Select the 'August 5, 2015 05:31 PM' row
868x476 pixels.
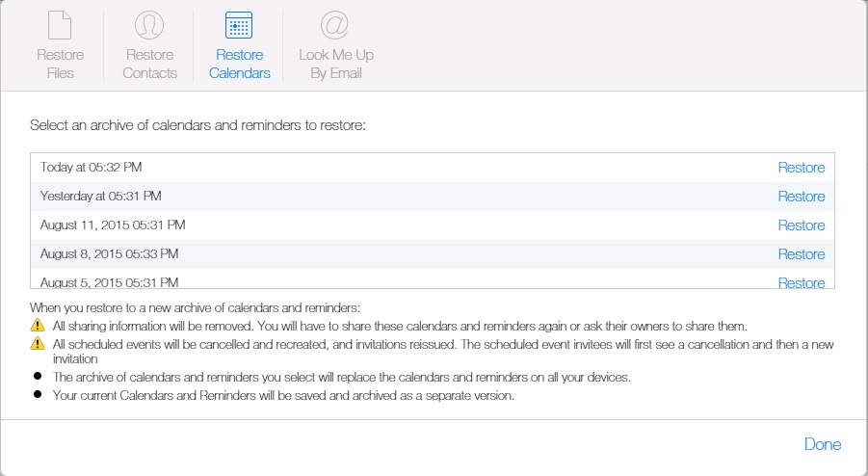433,279
